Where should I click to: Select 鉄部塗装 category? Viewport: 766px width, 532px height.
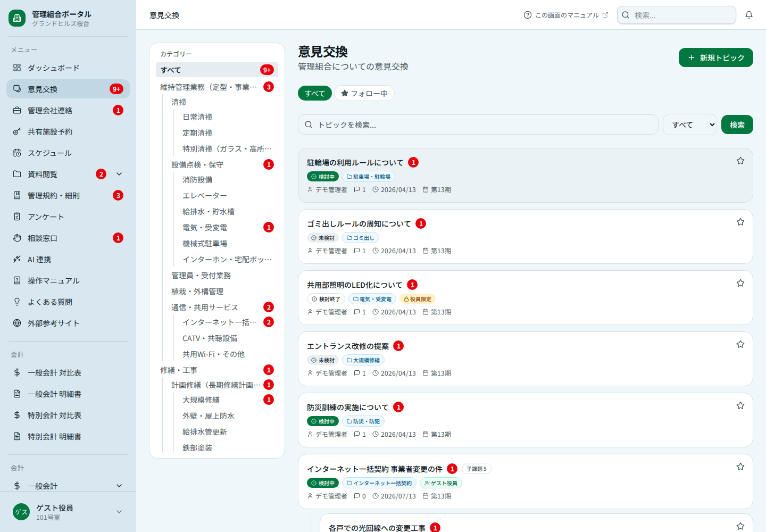point(228,448)
